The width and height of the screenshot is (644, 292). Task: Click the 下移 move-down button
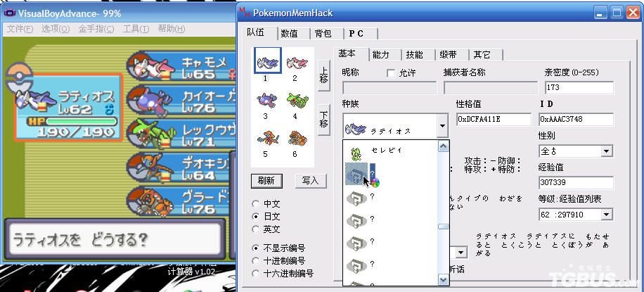click(x=324, y=120)
